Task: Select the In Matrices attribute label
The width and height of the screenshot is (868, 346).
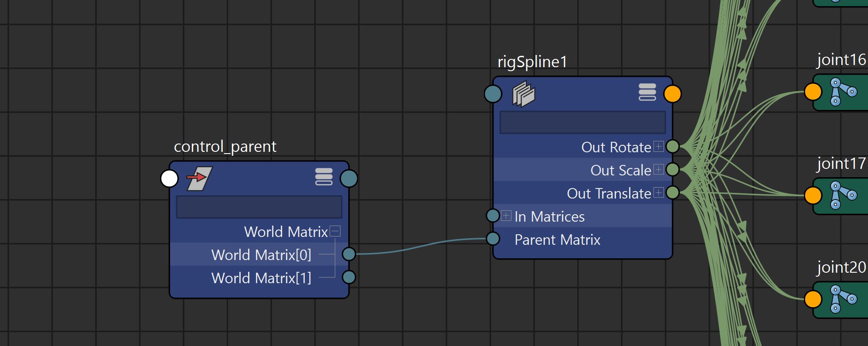Action: [549, 216]
